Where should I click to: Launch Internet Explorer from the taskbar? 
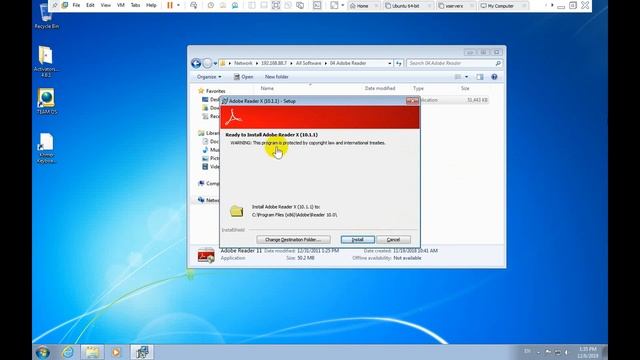(68, 352)
